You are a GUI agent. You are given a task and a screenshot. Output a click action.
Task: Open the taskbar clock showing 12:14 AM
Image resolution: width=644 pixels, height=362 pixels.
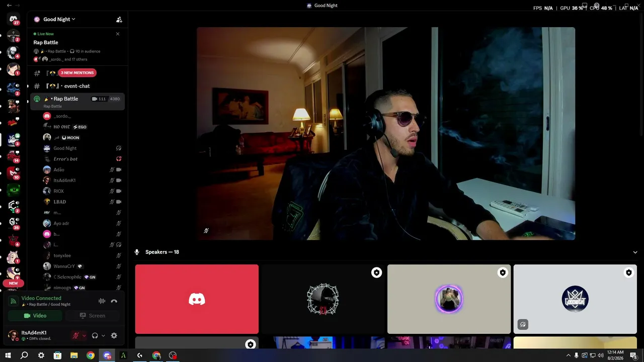(x=615, y=355)
